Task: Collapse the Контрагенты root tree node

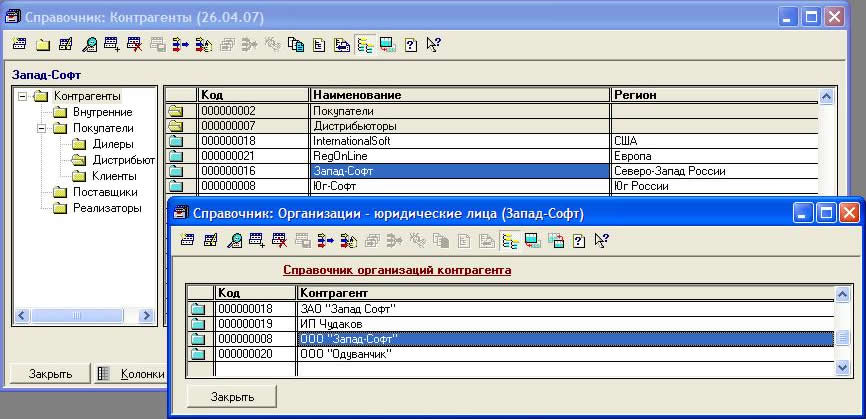Action: pos(22,96)
